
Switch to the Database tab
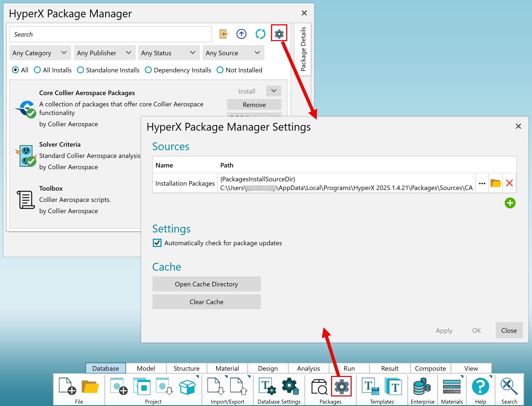pyautogui.click(x=106, y=368)
